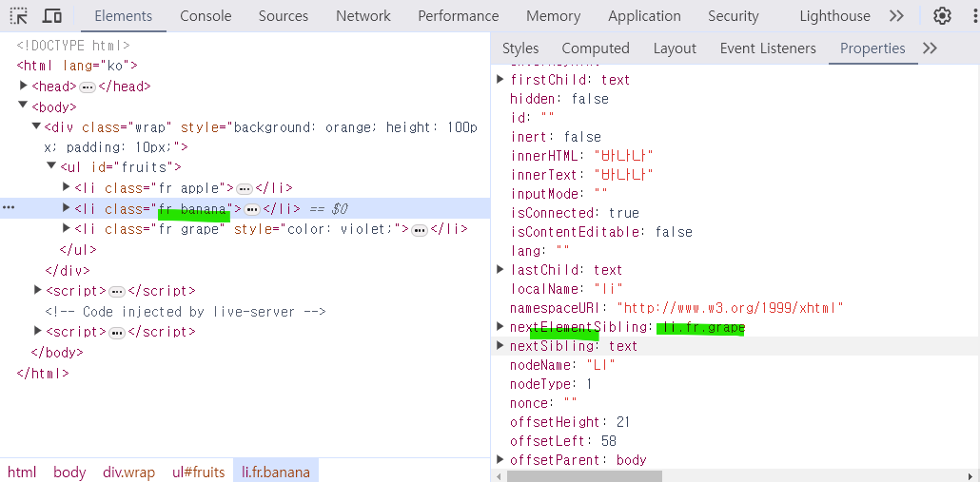The image size is (980, 482).
Task: Expand the nextSibling property
Action: click(500, 346)
